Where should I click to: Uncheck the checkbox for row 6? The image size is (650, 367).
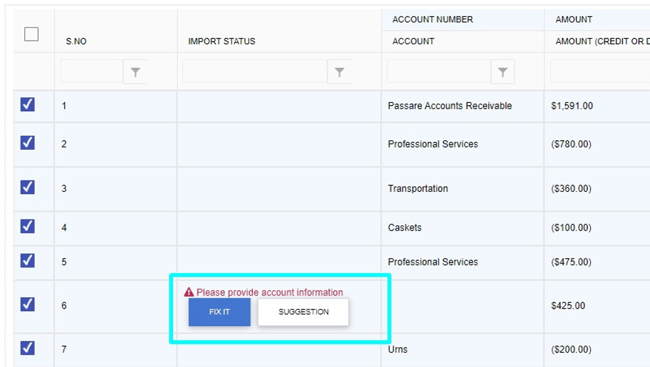pos(27,304)
